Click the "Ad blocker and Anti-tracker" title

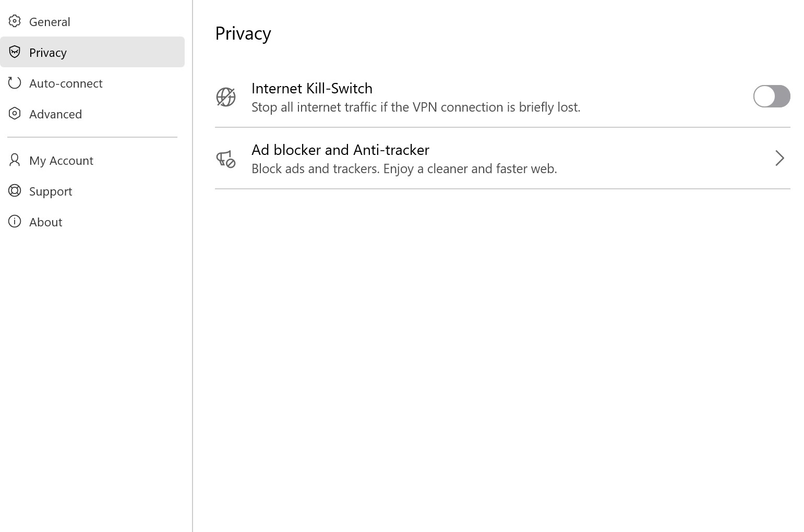pyautogui.click(x=340, y=150)
